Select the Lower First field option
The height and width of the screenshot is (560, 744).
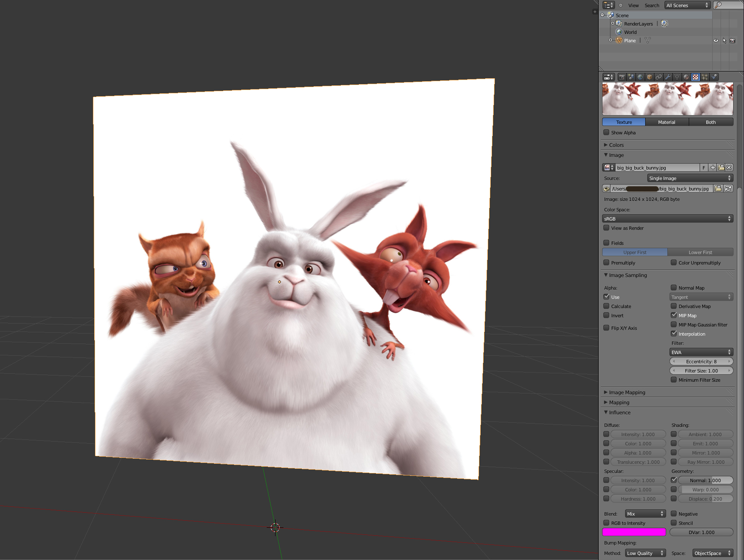pos(700,252)
